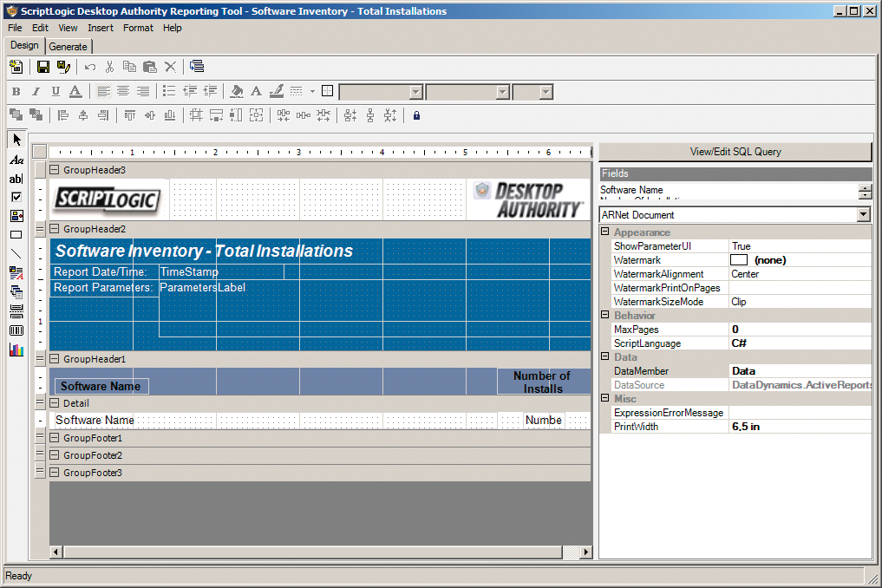Click the Align to Grid icon

click(x=196, y=115)
